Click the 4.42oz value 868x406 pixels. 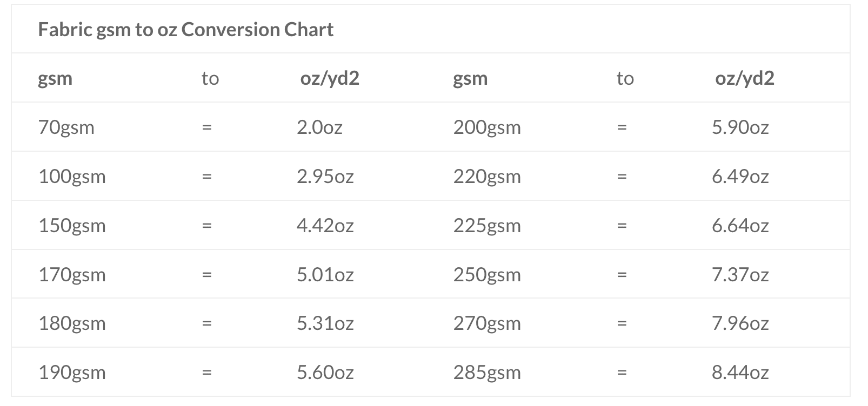[325, 226]
